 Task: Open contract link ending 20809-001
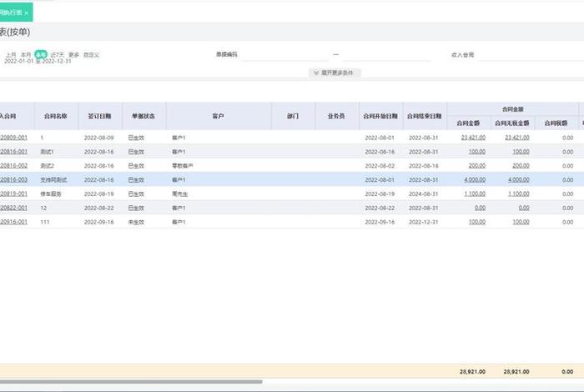(x=13, y=137)
